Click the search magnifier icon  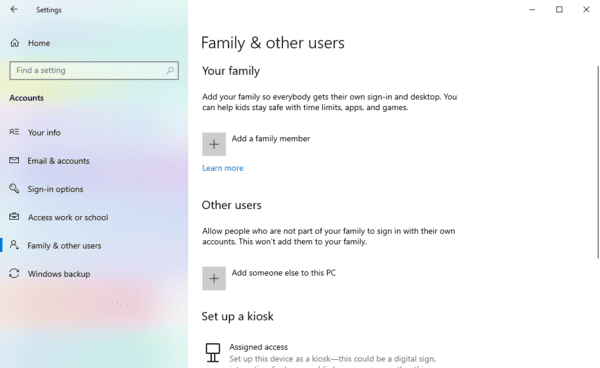coord(170,70)
